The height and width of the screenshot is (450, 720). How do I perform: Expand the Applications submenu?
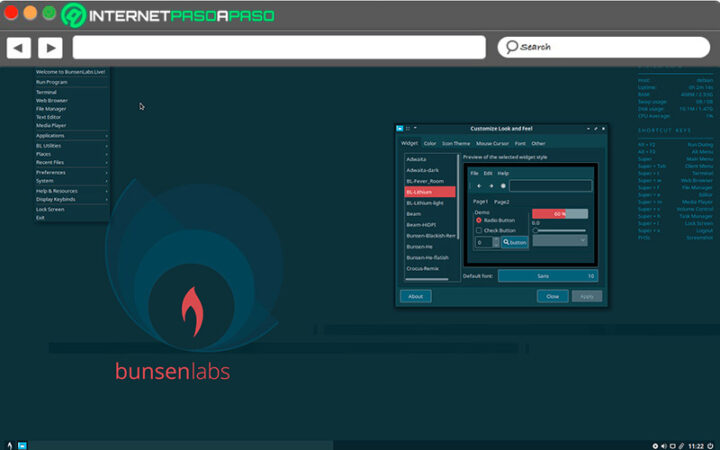(70, 135)
